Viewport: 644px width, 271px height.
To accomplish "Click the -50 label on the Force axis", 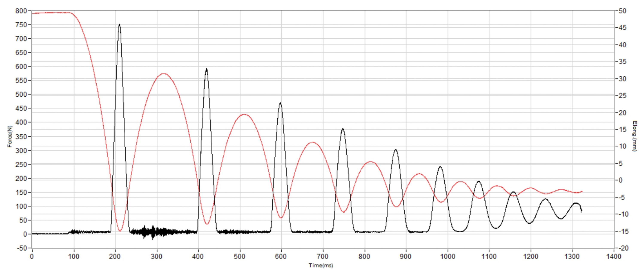I will point(21,248).
